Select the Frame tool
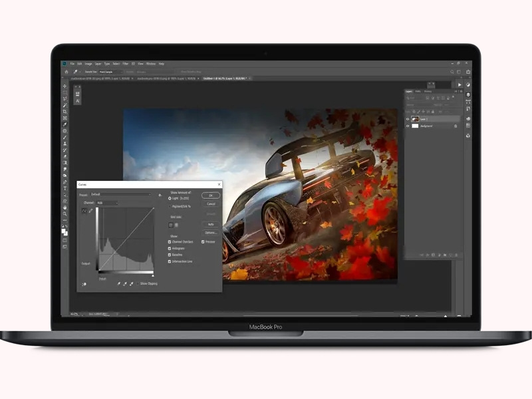Screen dimensions: 532x399 point(65,118)
